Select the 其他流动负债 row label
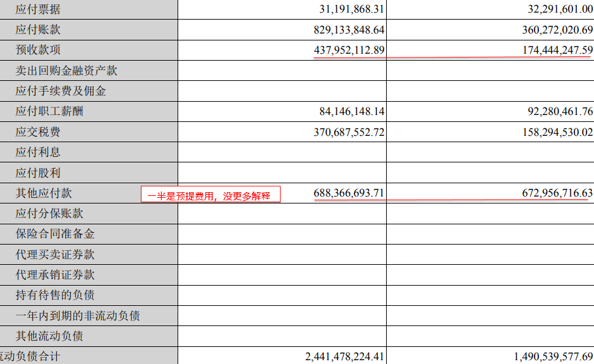 [49, 336]
